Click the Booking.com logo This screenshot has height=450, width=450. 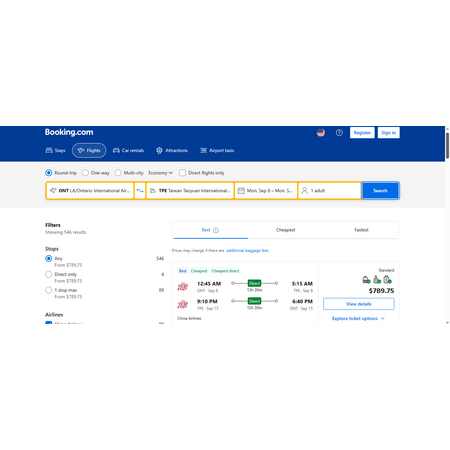[69, 132]
